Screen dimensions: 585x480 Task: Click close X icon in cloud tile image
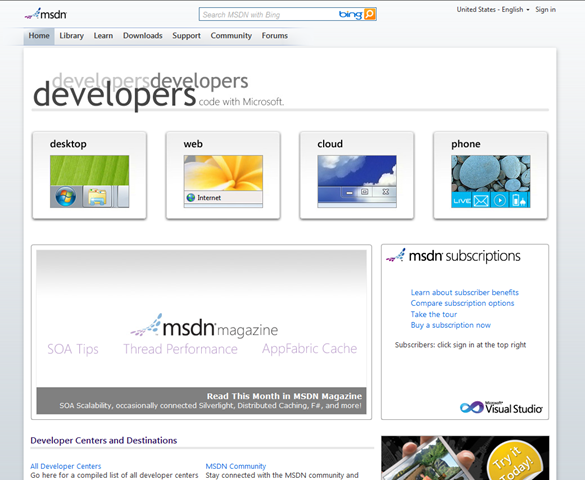(385, 192)
